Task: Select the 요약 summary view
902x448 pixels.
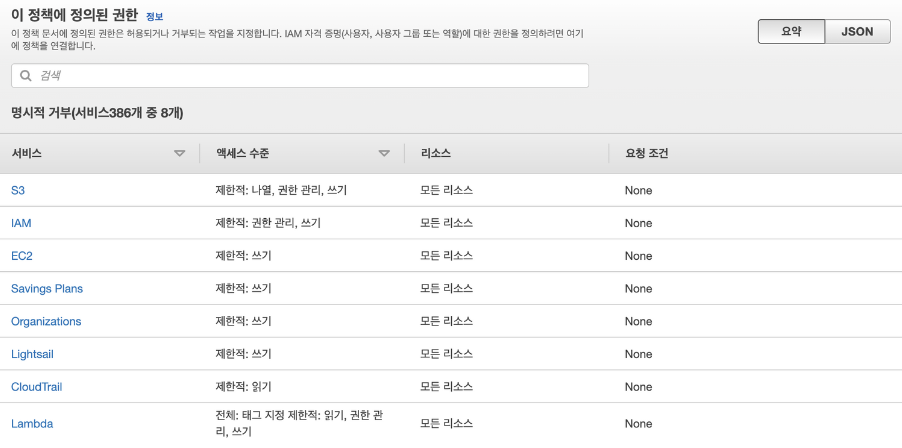Action: (791, 32)
